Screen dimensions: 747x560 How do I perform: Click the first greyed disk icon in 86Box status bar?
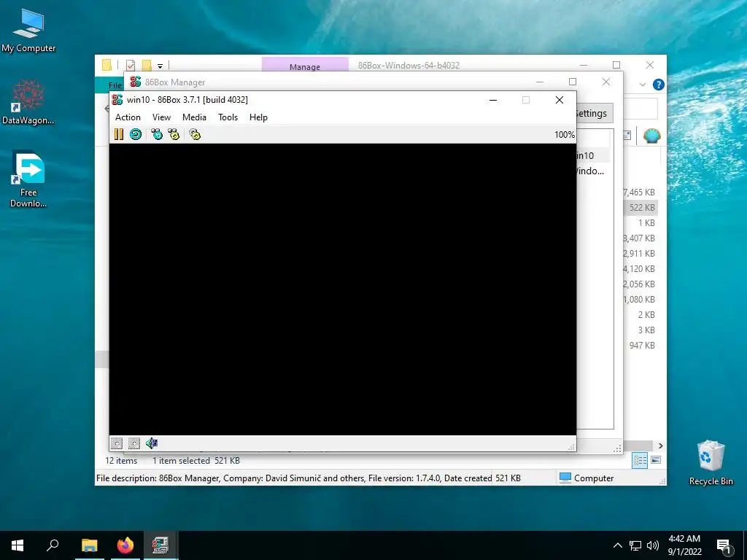[x=117, y=443]
